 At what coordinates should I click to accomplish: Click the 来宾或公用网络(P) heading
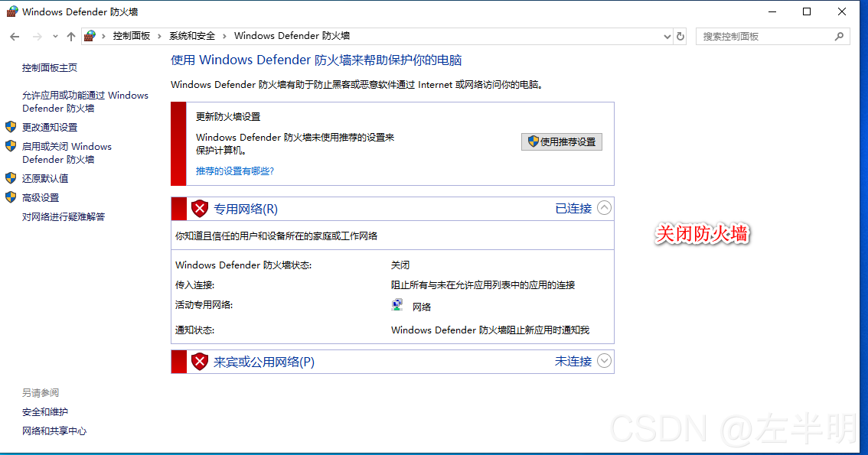264,362
